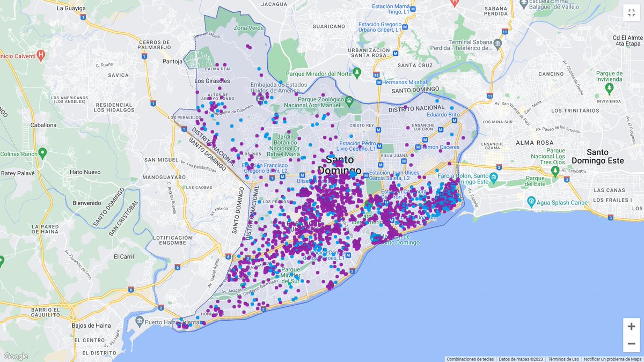Click the Parque del Este label

[536, 181]
